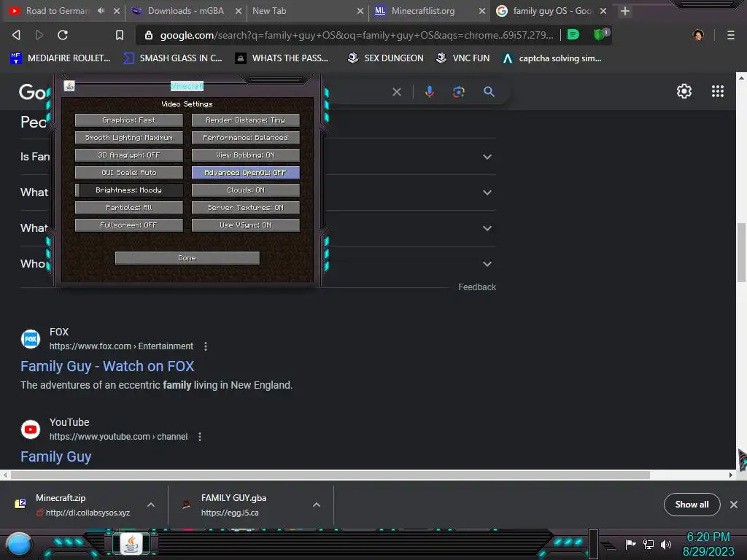
Task: Toggle Server Textures: ON button
Action: (x=245, y=208)
